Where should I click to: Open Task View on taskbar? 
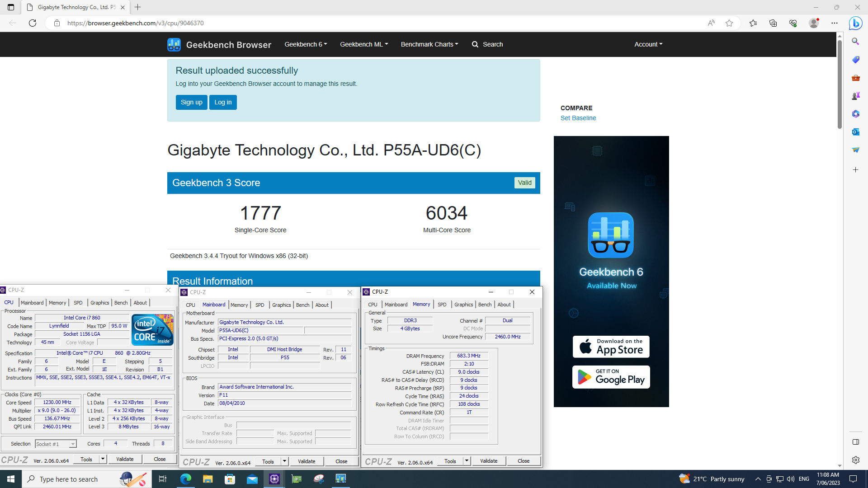[x=163, y=479]
